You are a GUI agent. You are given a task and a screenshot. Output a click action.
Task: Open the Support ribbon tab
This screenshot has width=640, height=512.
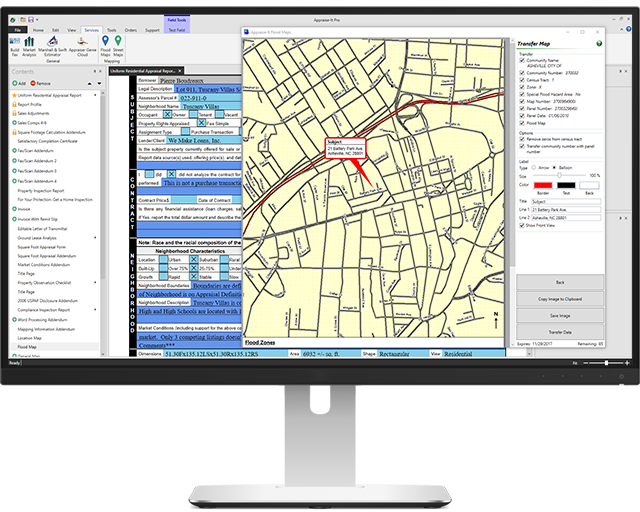point(152,30)
